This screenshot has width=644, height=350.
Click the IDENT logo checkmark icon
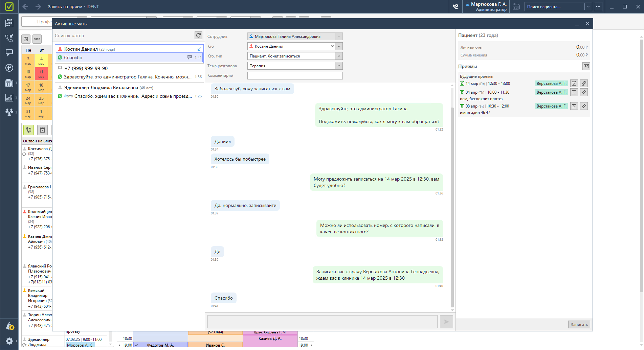(x=9, y=6)
